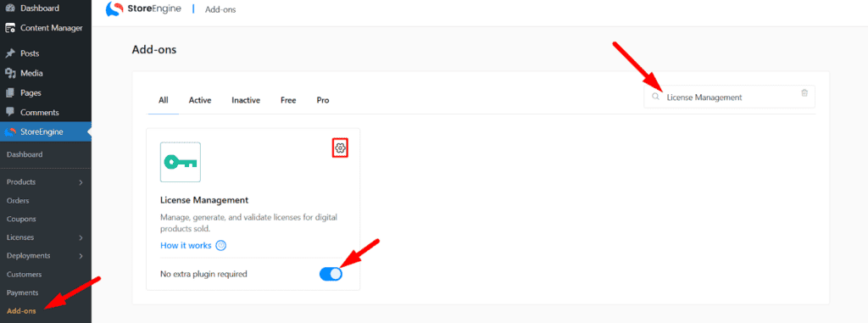Expand the Products submenu chevron
The height and width of the screenshot is (323, 868).
81,182
